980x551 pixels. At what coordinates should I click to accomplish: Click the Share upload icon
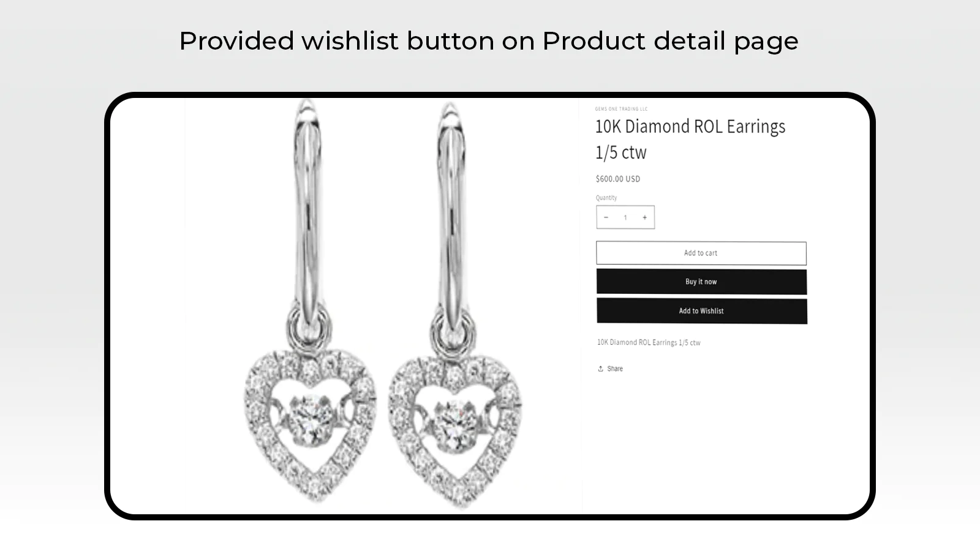click(600, 369)
